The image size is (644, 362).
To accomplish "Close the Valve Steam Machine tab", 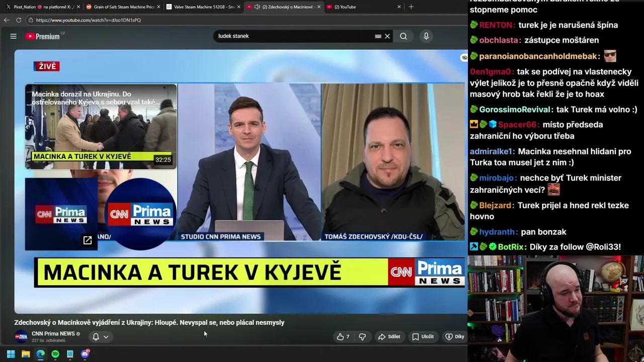I will tap(238, 7).
